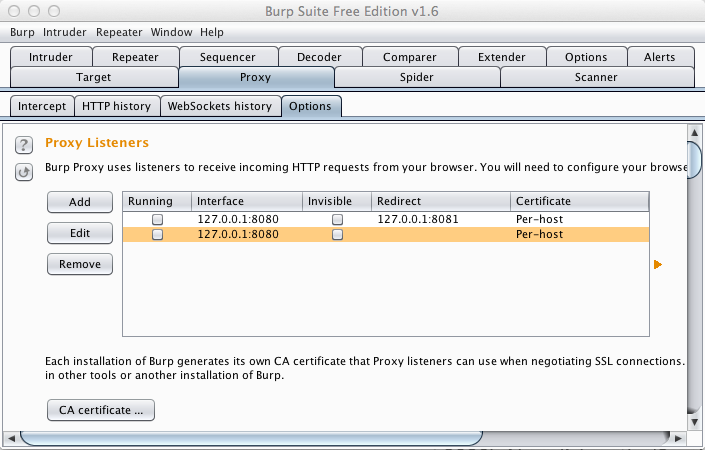Toggle Running checkbox for listener redirecting to 8081

(x=157, y=219)
